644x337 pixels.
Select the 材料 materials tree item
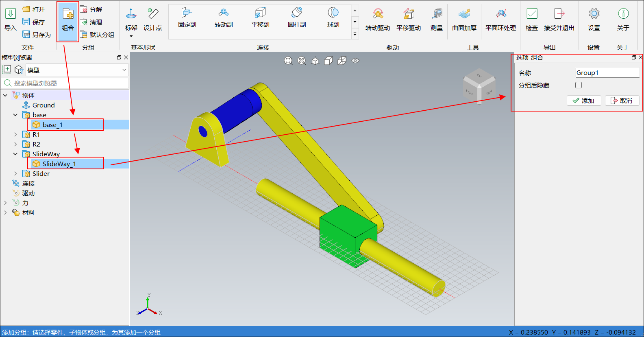click(x=28, y=212)
